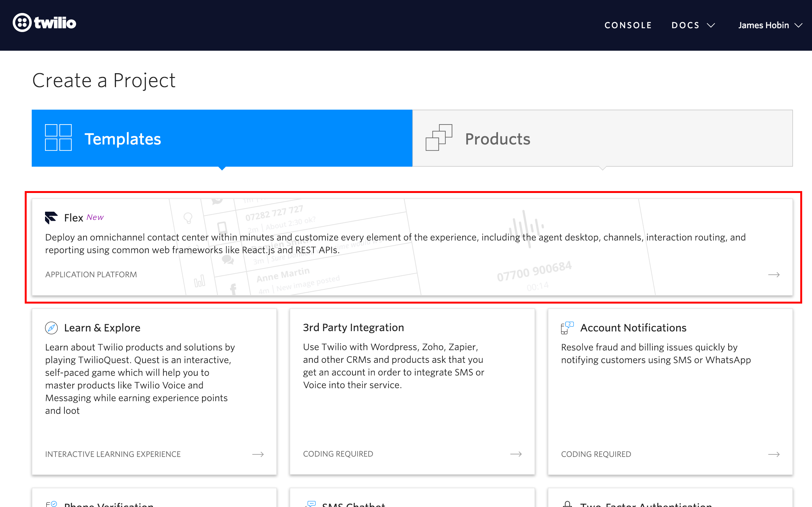Click the Templates grid icon

[58, 138]
